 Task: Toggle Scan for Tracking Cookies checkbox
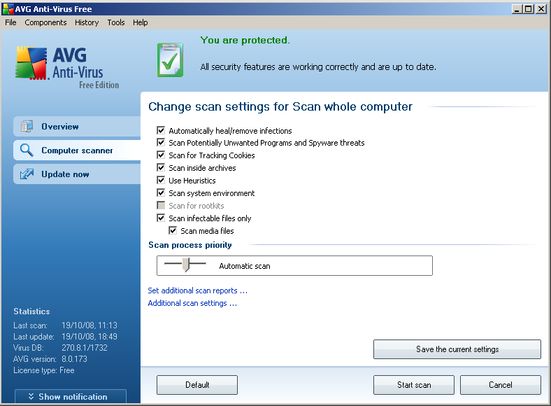(161, 155)
